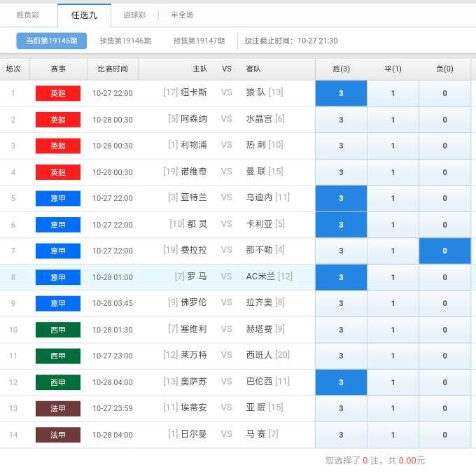476x474 pixels.
Task: Switch to the 半全场 tab
Action: [x=182, y=15]
